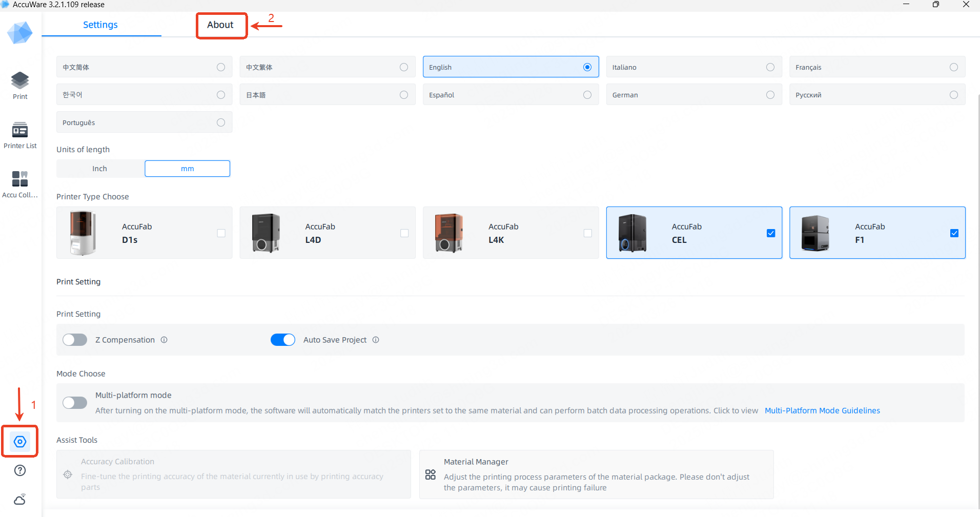The width and height of the screenshot is (980, 517).
Task: Select Korean 한국어 language option
Action: tap(145, 95)
